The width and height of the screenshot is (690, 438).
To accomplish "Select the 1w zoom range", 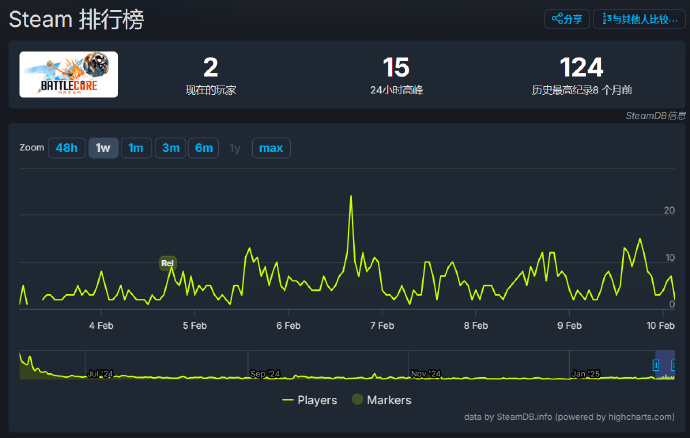I will coord(103,148).
